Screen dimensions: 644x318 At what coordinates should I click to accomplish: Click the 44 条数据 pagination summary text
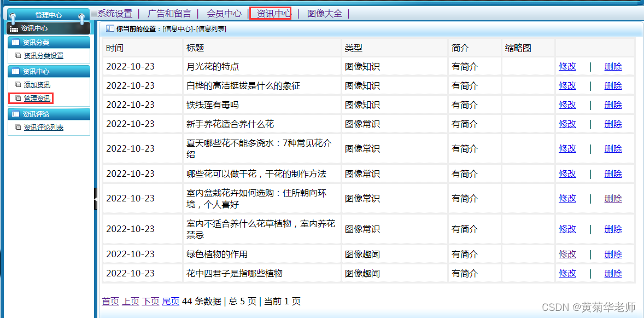pyautogui.click(x=201, y=302)
